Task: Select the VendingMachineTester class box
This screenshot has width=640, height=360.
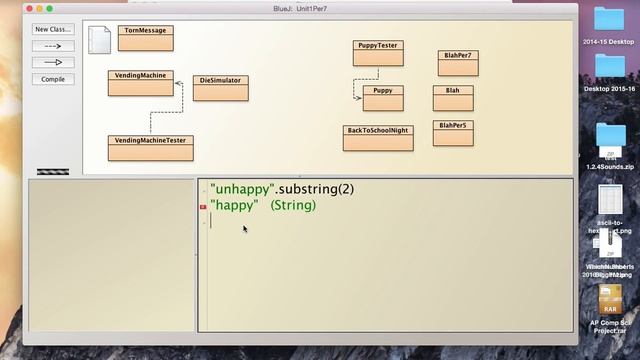Action: click(151, 148)
